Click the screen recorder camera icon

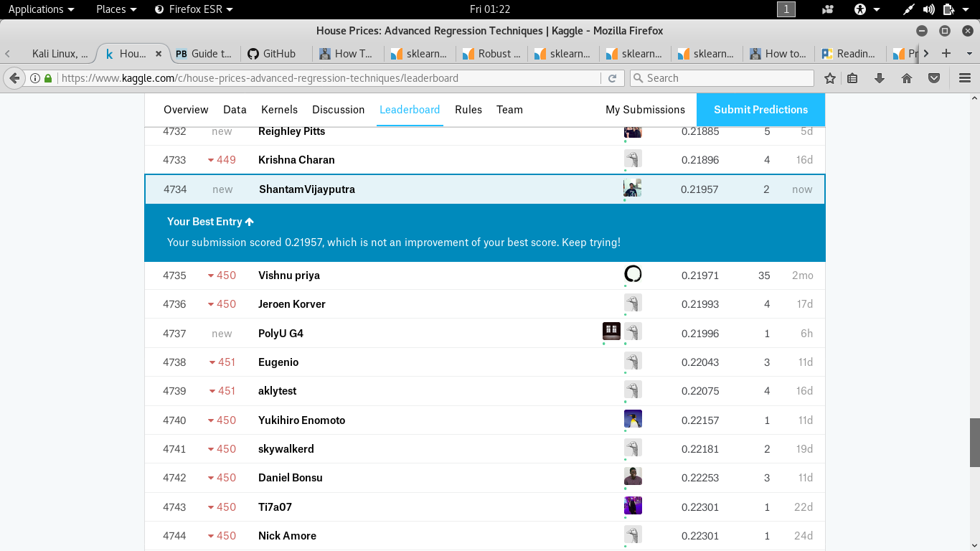click(x=828, y=9)
